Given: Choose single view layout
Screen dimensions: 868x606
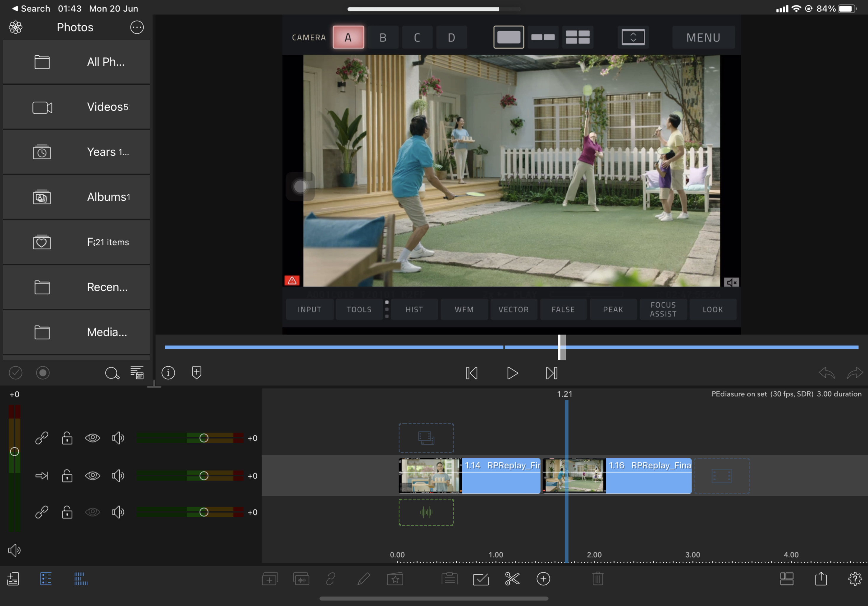Looking at the screenshot, I should click(509, 37).
